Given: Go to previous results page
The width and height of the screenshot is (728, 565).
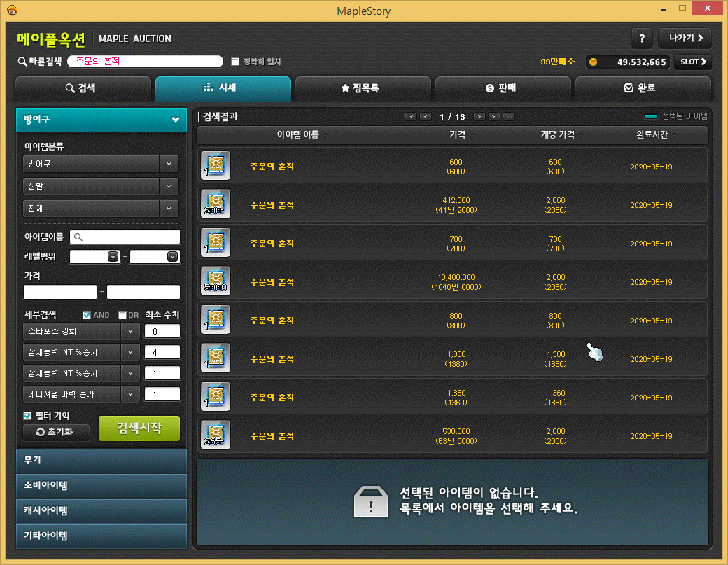Looking at the screenshot, I should coord(426,116).
